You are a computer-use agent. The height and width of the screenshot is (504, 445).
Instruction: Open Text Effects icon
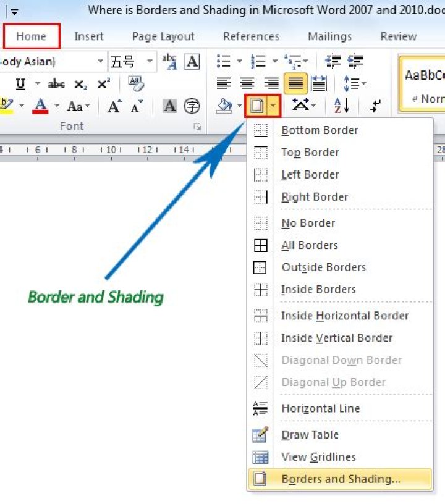click(x=169, y=61)
